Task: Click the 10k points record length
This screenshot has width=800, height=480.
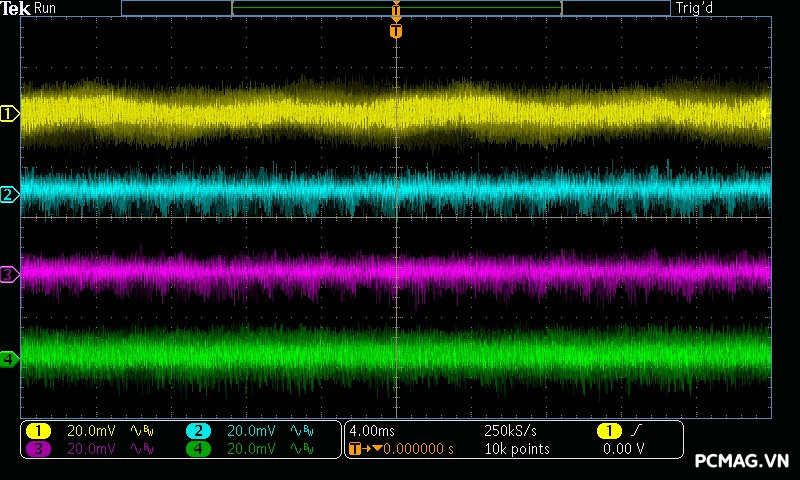Action: (x=516, y=449)
